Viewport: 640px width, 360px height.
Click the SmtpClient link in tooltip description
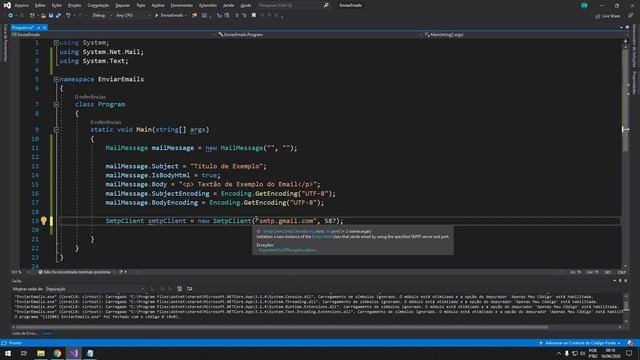(x=322, y=237)
